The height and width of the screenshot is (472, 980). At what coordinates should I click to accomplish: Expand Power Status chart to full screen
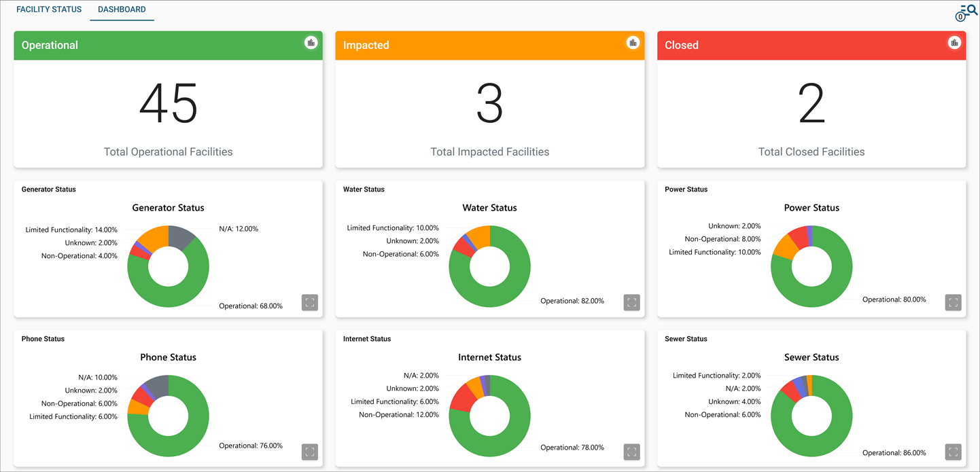953,302
